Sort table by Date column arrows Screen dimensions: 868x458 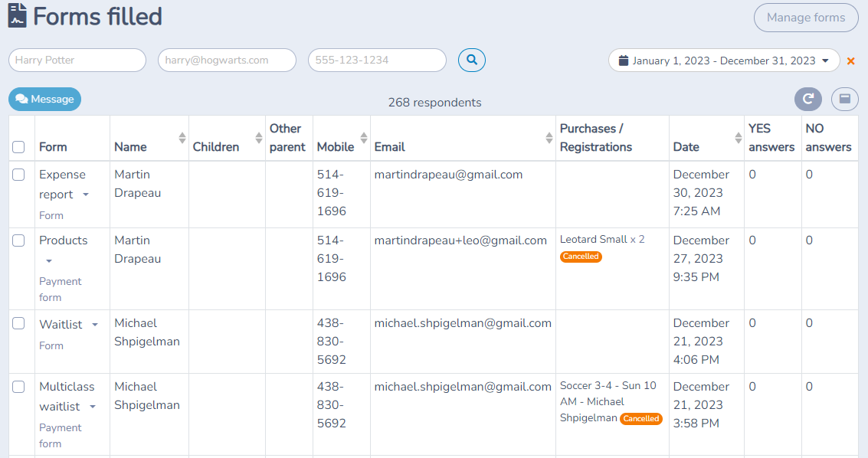tap(739, 138)
